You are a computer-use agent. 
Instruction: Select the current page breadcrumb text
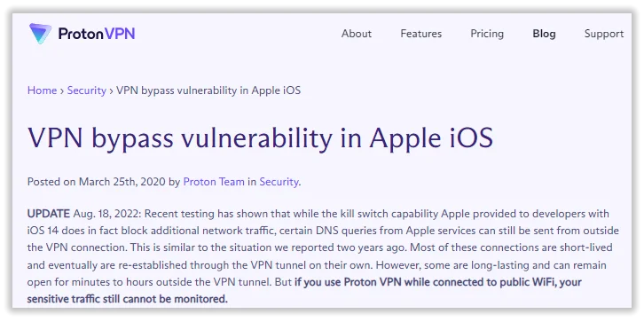pyautogui.click(x=208, y=90)
